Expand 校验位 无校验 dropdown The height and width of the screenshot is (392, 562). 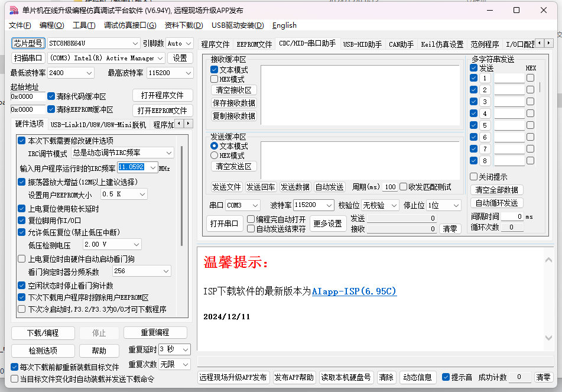pyautogui.click(x=394, y=206)
